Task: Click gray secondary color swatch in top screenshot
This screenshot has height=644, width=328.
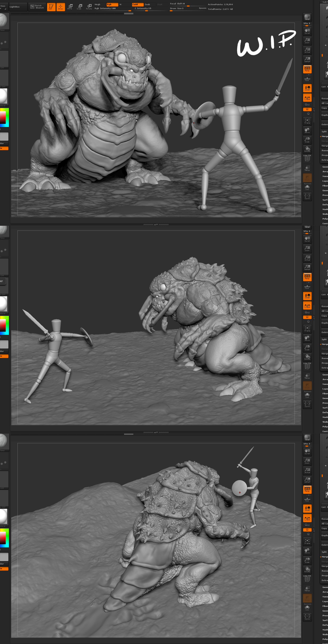Action: pyautogui.click(x=4, y=137)
